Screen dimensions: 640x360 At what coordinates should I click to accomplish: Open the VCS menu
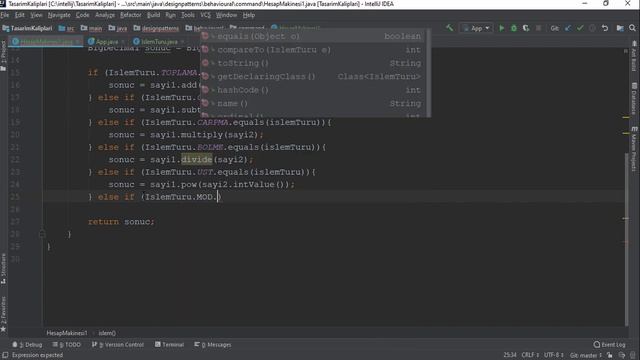[x=205, y=15]
